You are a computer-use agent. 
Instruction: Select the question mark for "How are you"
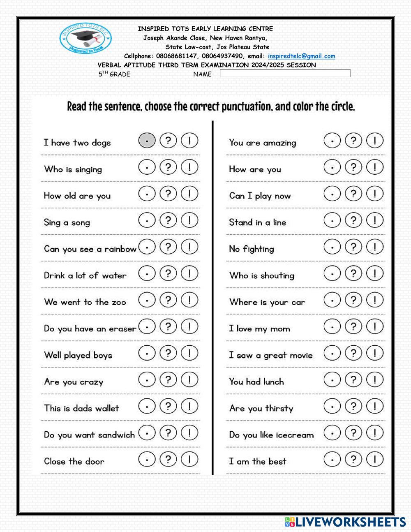point(353,167)
